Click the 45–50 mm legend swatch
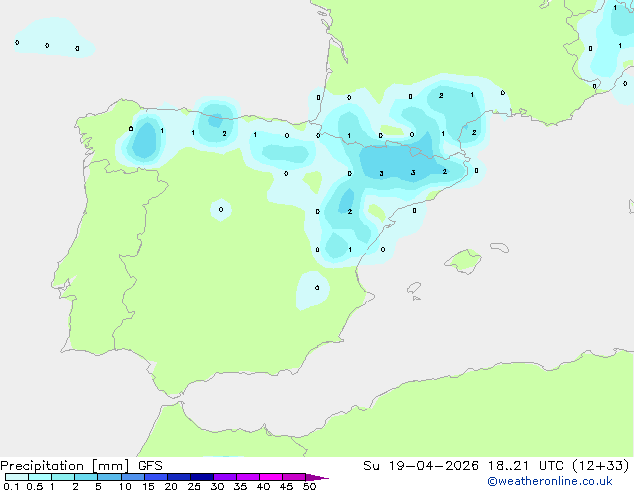This screenshot has height=490, width=634. (x=294, y=477)
